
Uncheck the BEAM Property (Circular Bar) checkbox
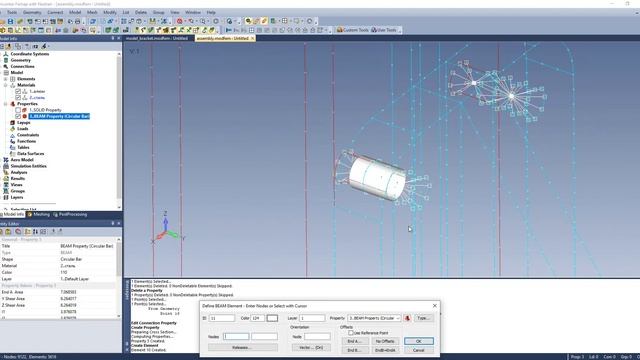18,116
